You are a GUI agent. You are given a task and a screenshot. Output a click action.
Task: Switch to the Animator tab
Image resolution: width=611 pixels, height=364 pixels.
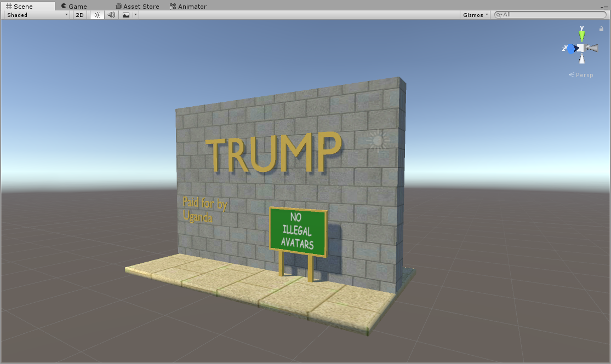pyautogui.click(x=188, y=7)
